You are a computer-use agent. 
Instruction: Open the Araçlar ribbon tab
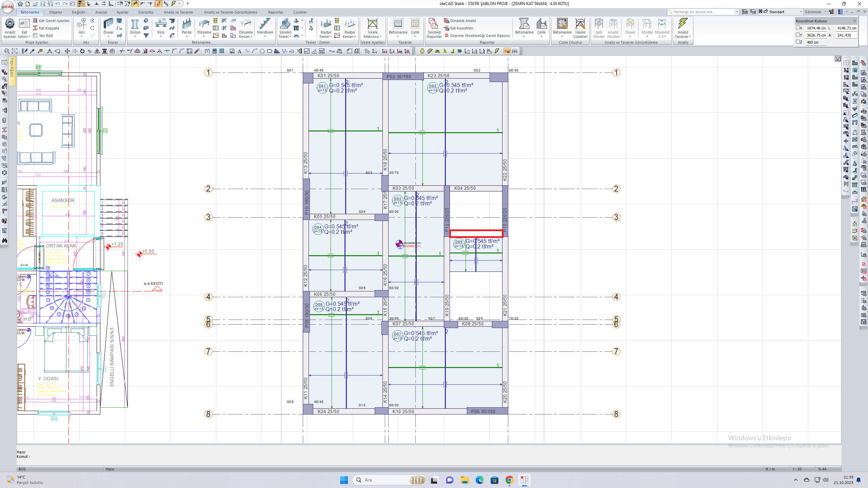pos(101,12)
